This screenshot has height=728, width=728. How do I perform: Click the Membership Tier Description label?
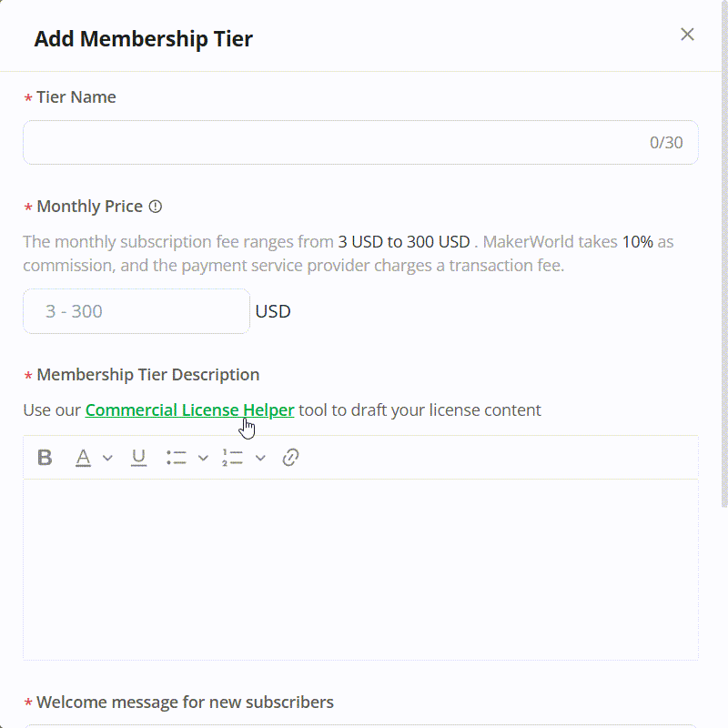coord(147,375)
